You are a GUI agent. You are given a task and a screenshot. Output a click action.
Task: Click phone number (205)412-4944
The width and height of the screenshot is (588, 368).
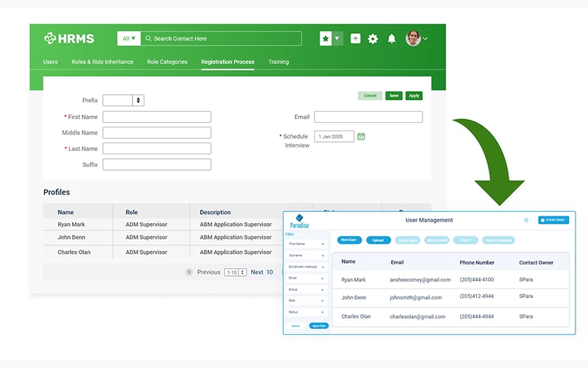click(476, 297)
